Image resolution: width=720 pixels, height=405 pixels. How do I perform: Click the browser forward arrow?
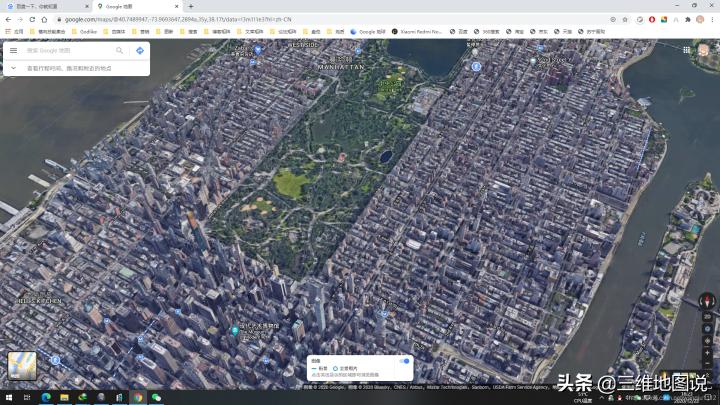[20, 19]
